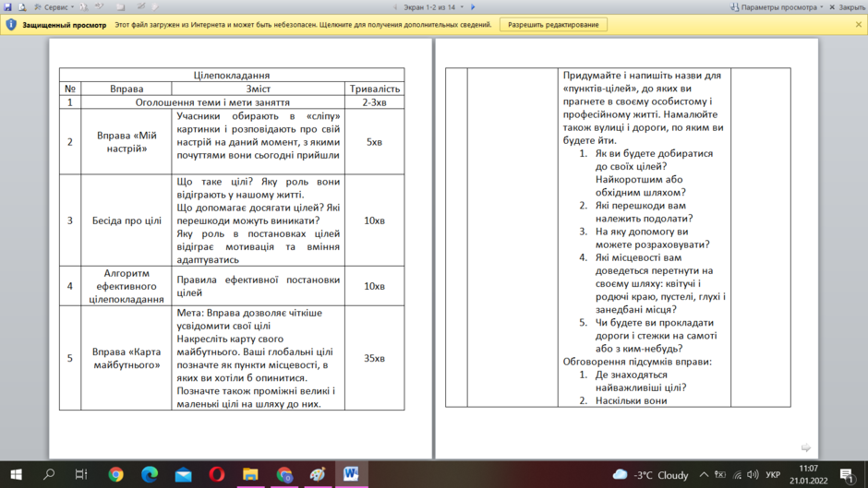This screenshot has height=488, width=868.
Task: Show hidden system tray icons
Action: 704,475
